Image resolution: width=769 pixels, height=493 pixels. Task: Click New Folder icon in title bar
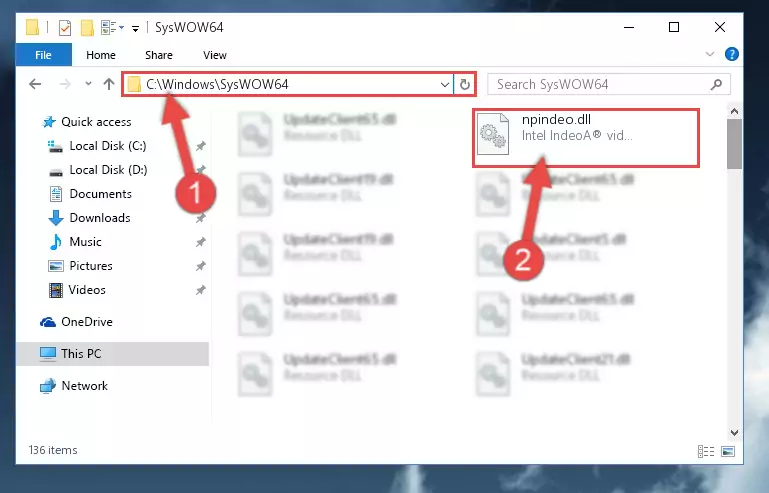[x=87, y=27]
